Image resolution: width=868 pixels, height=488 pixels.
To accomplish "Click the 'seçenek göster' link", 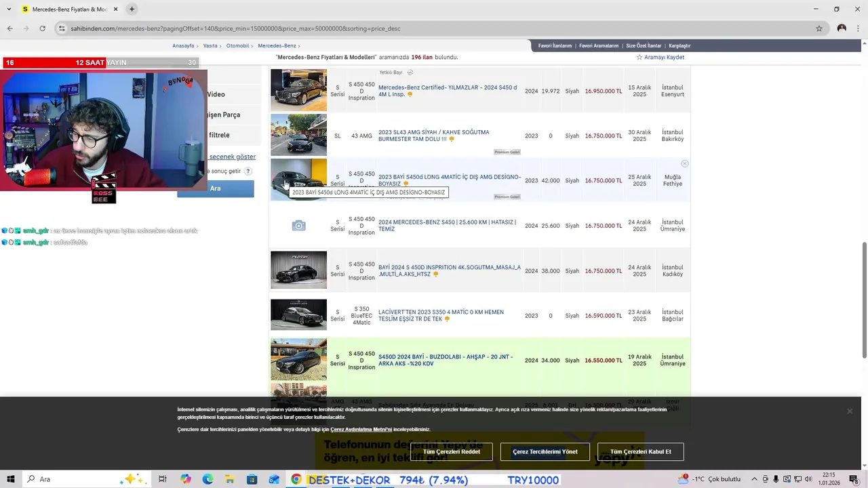I will pyautogui.click(x=232, y=157).
